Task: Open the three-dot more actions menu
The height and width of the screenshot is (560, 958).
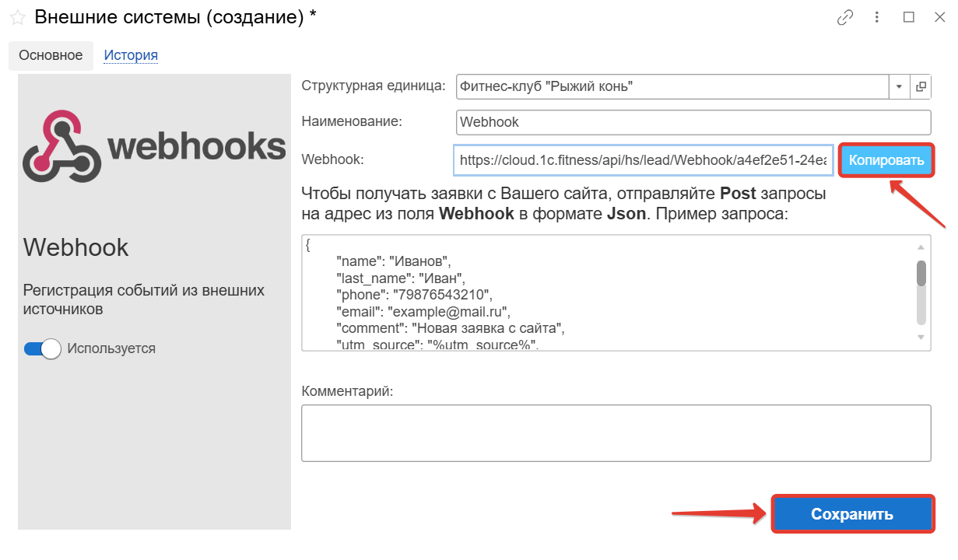Action: (877, 18)
